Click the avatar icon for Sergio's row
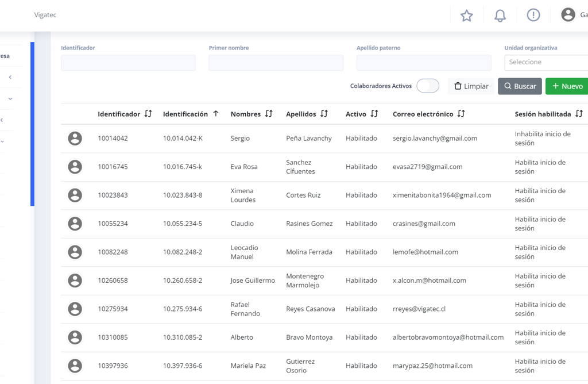Viewport: 588px width, 384px height. pyautogui.click(x=75, y=139)
